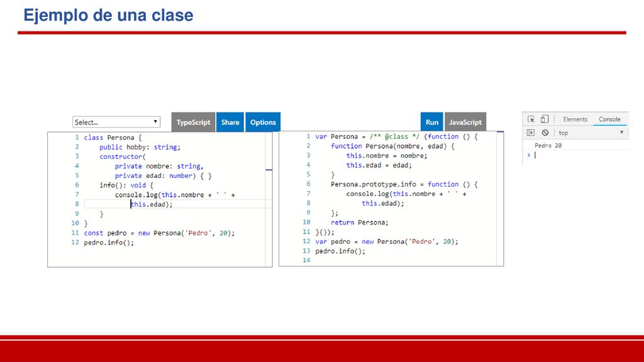Click 'info(): void {' line

[126, 185]
